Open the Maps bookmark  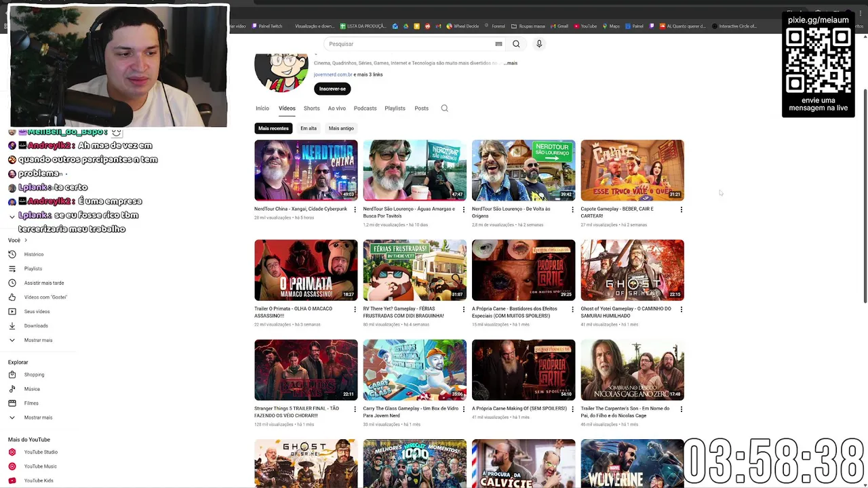pyautogui.click(x=612, y=26)
